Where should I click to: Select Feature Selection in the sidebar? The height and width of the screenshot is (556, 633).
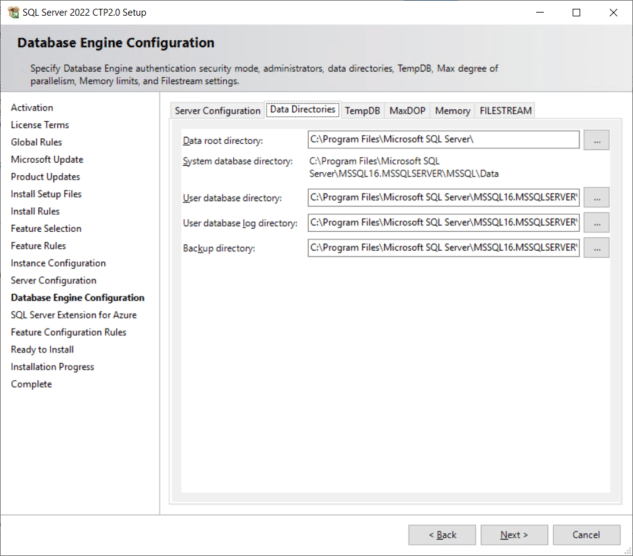[x=46, y=229]
